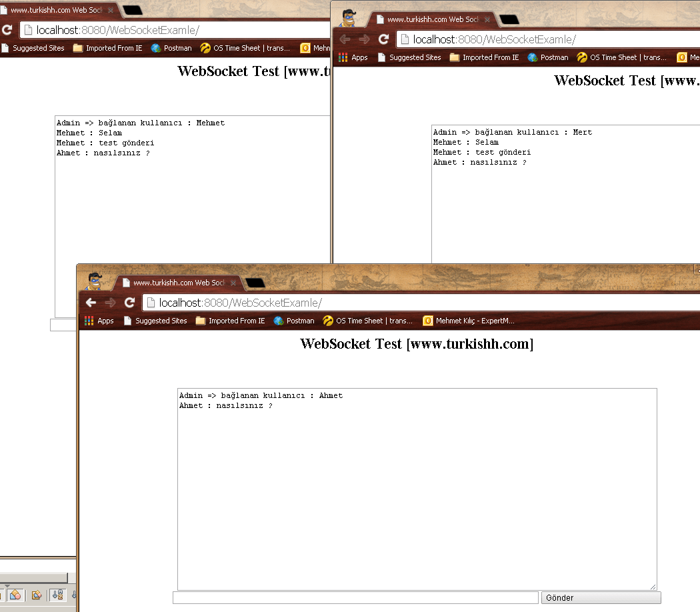This screenshot has width=700, height=612.
Task: Click the message input field beside Gönder
Action: [x=355, y=598]
